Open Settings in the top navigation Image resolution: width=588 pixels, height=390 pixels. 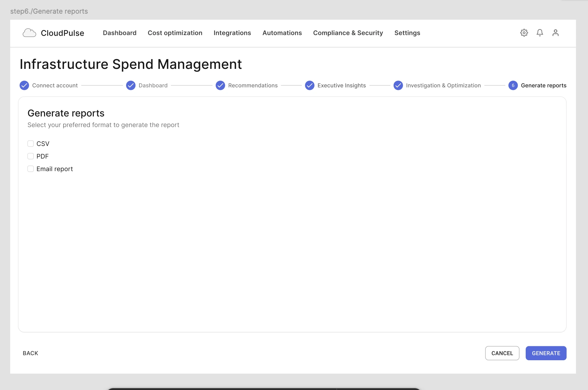point(407,33)
